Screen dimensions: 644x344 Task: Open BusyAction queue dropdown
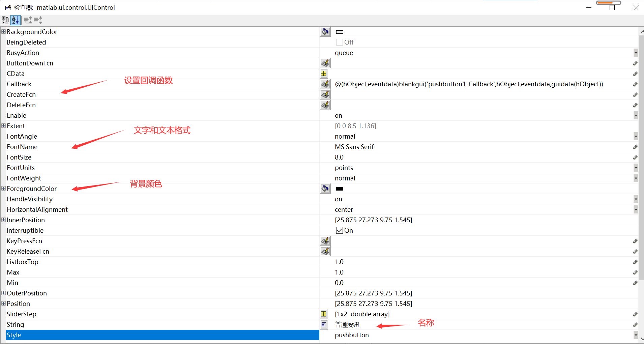(x=636, y=53)
